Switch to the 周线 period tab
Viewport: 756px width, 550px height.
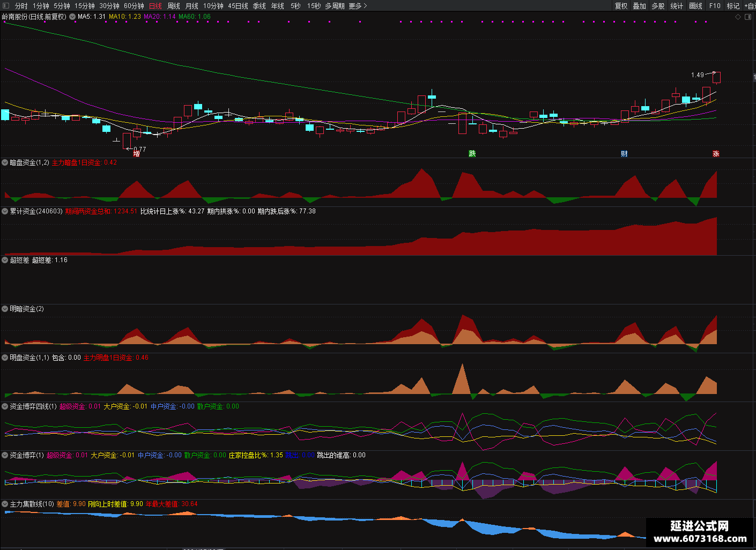[x=174, y=6]
